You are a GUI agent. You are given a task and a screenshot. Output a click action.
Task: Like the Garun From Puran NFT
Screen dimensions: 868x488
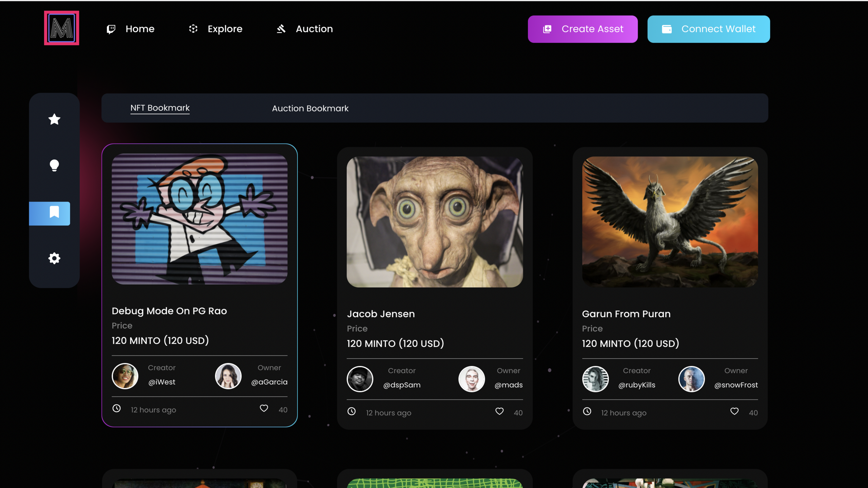point(734,411)
